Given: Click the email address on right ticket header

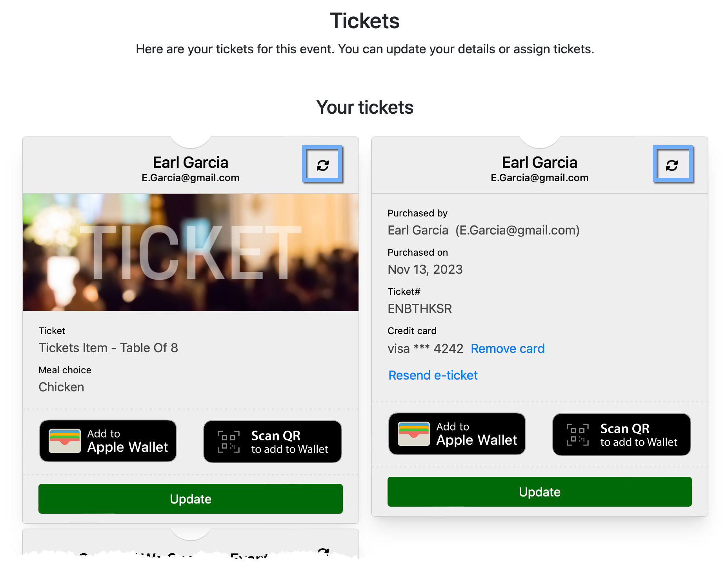Looking at the screenshot, I should click(x=539, y=178).
